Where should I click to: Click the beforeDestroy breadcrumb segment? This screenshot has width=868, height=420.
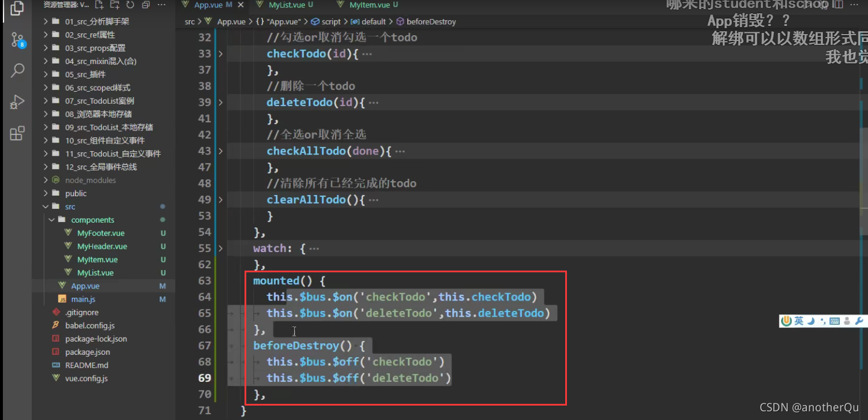[x=430, y=21]
